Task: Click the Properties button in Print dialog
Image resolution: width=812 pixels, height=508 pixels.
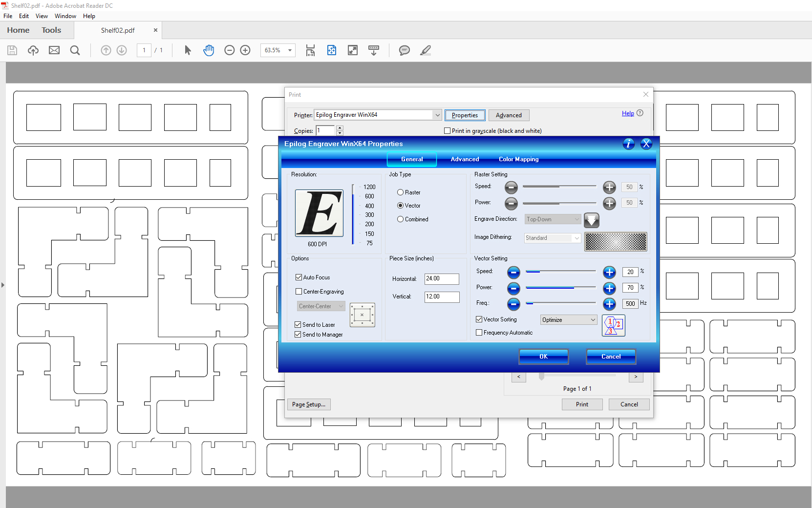Action: (x=465, y=115)
